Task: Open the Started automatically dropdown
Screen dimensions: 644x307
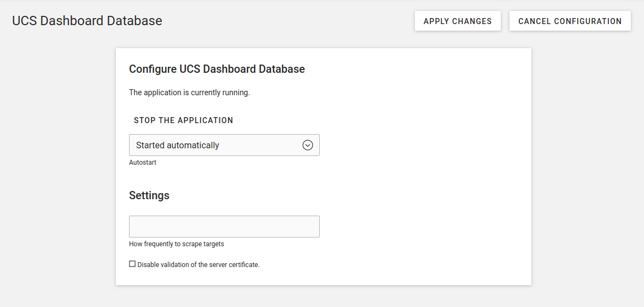Action: click(224, 145)
